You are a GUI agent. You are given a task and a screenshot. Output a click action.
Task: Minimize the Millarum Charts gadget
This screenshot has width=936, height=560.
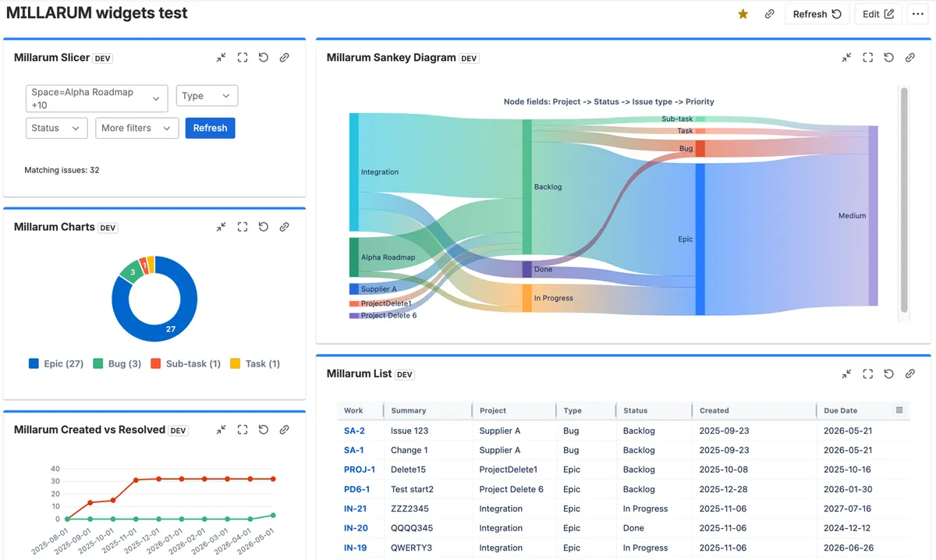pyautogui.click(x=222, y=227)
